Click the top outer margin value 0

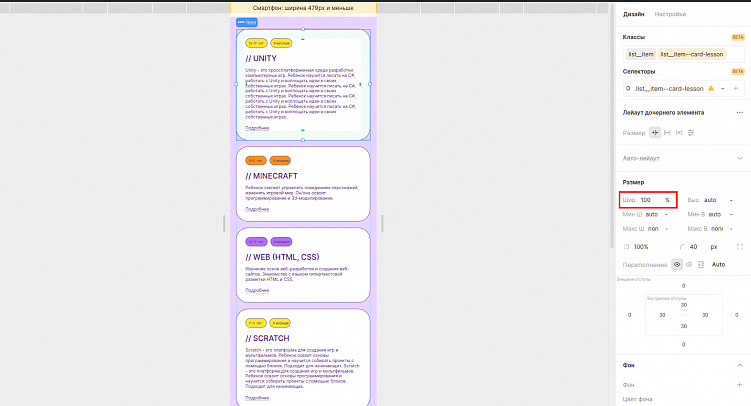683,286
